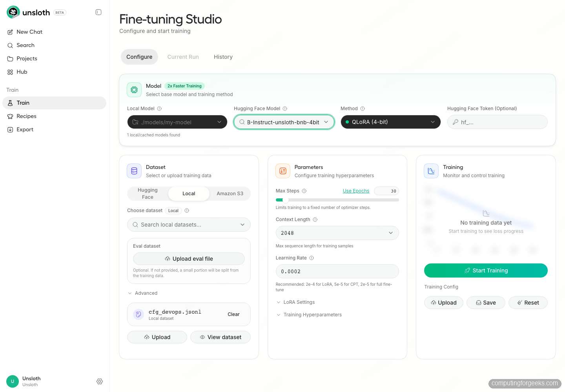
Task: Clear the cfg_devops.jsonl dataset
Action: (233, 314)
